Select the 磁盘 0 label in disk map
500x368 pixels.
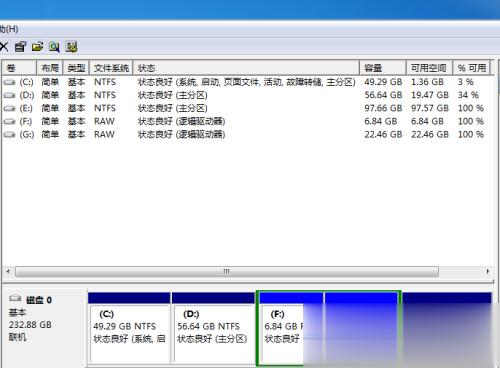pos(39,300)
